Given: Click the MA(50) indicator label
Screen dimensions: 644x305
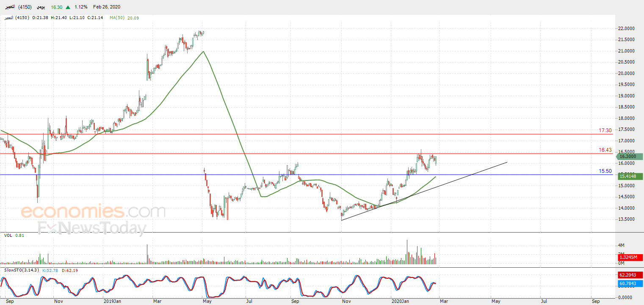Looking at the screenshot, I should coord(117,18).
